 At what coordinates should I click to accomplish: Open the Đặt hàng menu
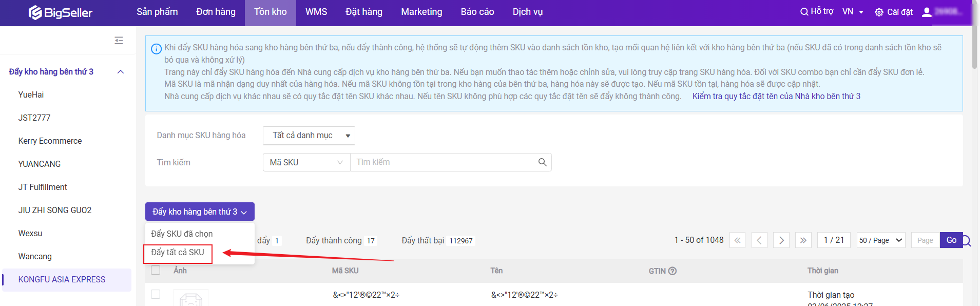point(364,12)
